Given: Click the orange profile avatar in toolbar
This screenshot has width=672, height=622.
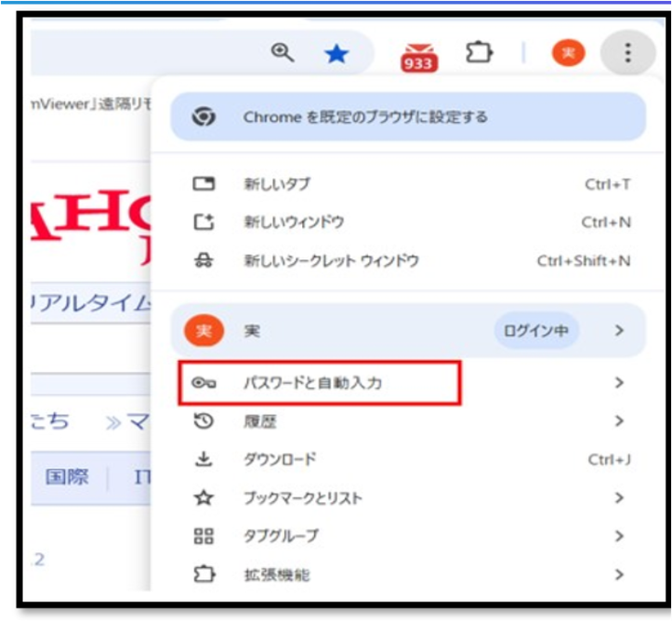Looking at the screenshot, I should click(569, 53).
